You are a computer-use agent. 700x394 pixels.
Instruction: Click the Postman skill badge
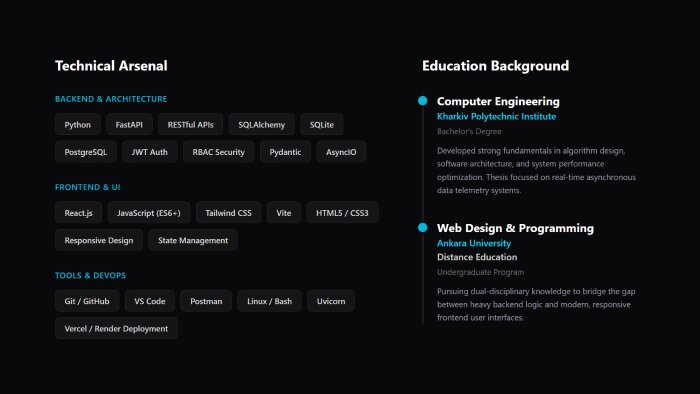pyautogui.click(x=206, y=301)
